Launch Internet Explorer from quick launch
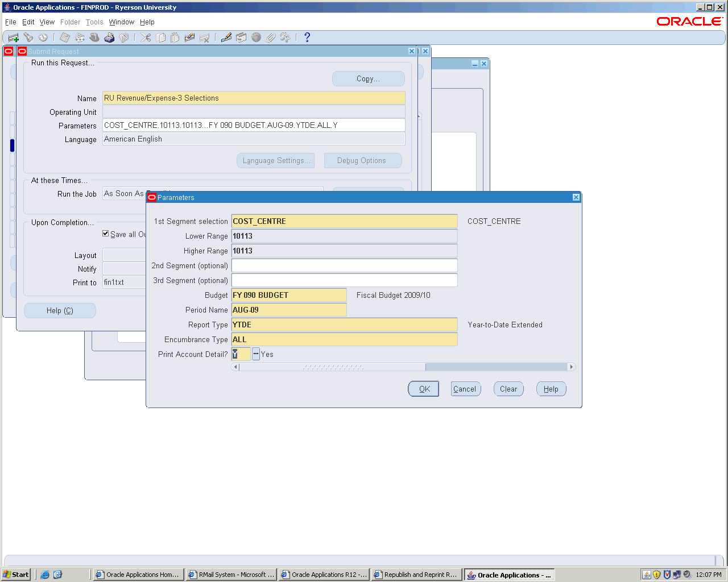Viewport: 728px width, 582px height. click(x=45, y=575)
